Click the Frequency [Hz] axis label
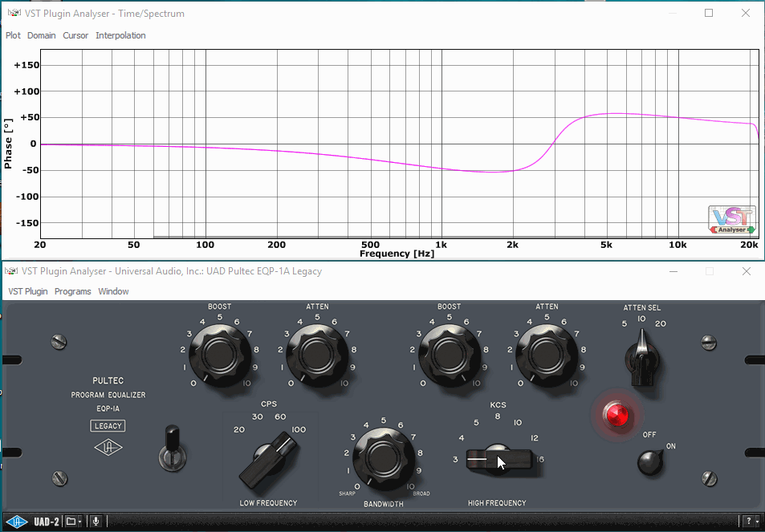The image size is (765, 532). pos(397,254)
